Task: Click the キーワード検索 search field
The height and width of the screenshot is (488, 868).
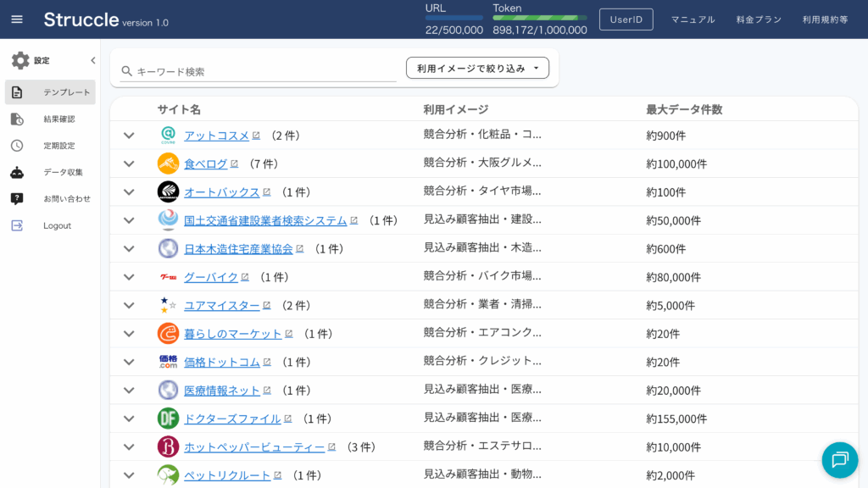Action: 264,72
